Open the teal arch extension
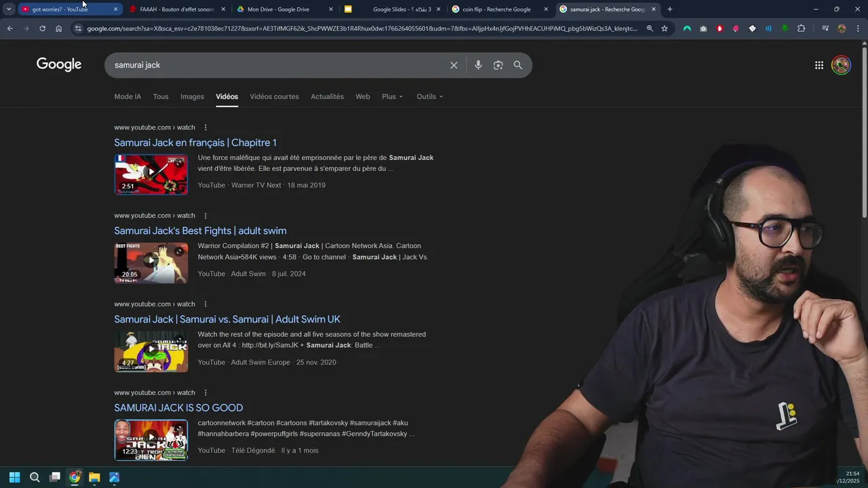Viewport: 868px width, 488px height. [x=687, y=28]
